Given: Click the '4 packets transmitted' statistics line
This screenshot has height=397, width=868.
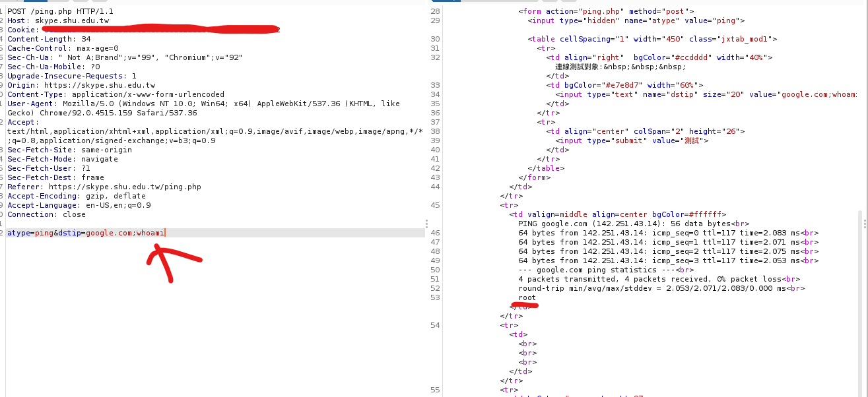Looking at the screenshot, I should [x=659, y=279].
